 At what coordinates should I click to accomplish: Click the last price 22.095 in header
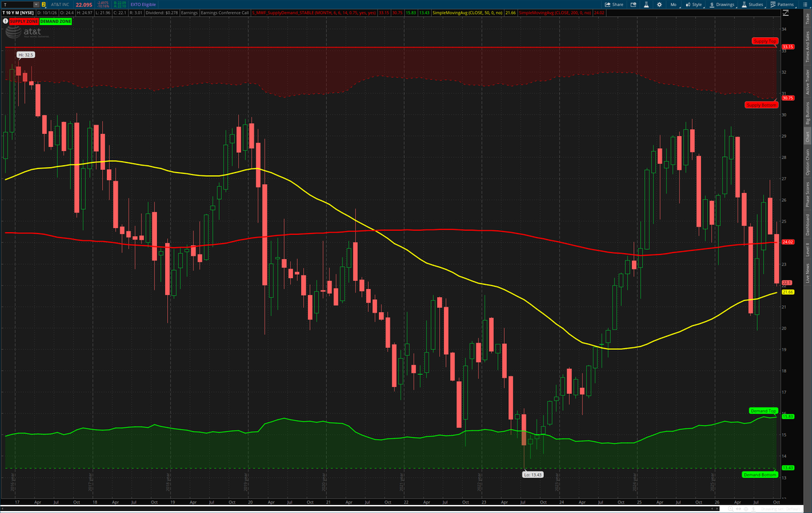[x=84, y=5]
